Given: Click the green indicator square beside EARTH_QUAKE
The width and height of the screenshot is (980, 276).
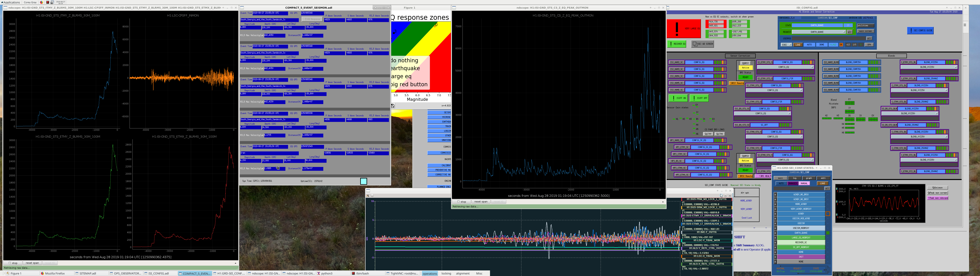Looking at the screenshot, I should click(x=827, y=233).
